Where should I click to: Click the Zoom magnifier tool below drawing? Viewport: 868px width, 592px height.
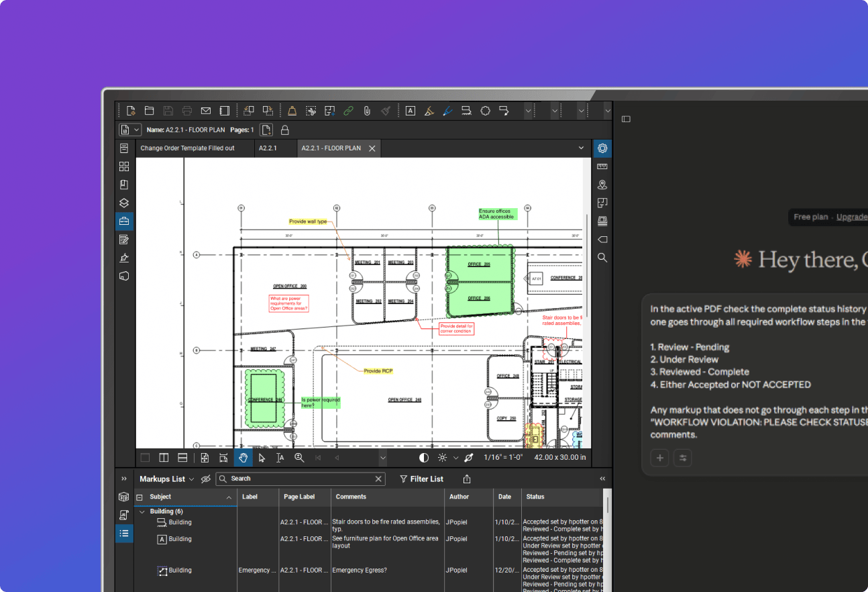tap(299, 458)
